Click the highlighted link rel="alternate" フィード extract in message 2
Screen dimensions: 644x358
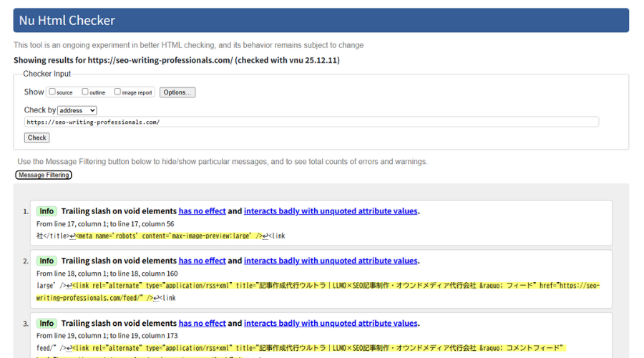pos(318,291)
